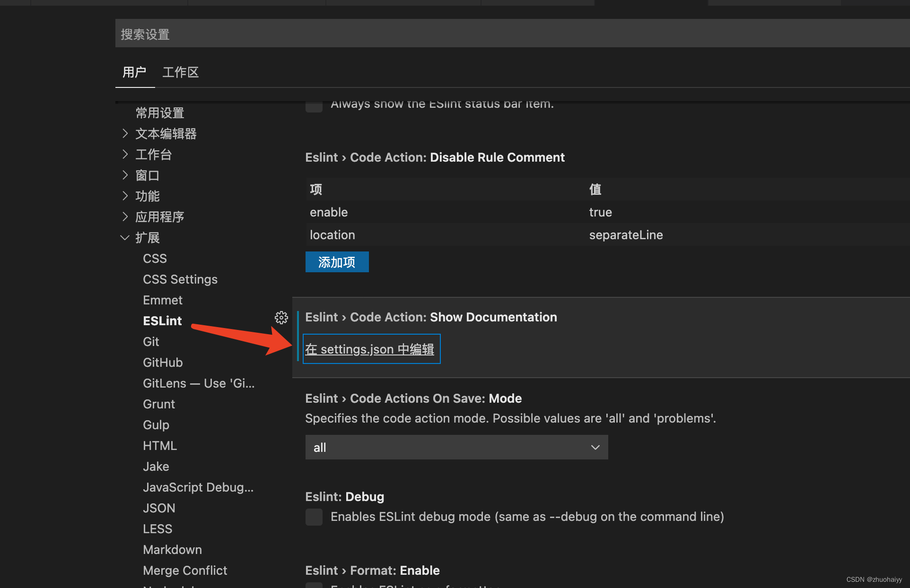Open the Code Actions On Save Mode dropdown
The height and width of the screenshot is (588, 910).
[456, 447]
